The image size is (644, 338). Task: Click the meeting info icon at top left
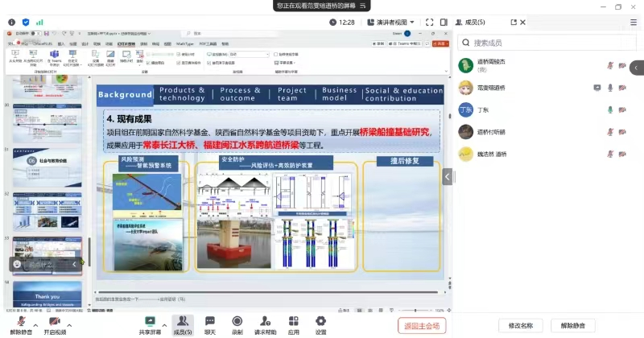coord(11,22)
